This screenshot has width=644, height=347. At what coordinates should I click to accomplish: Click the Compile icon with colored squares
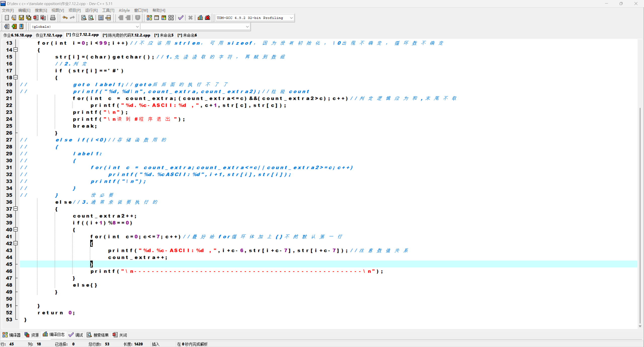(149, 18)
